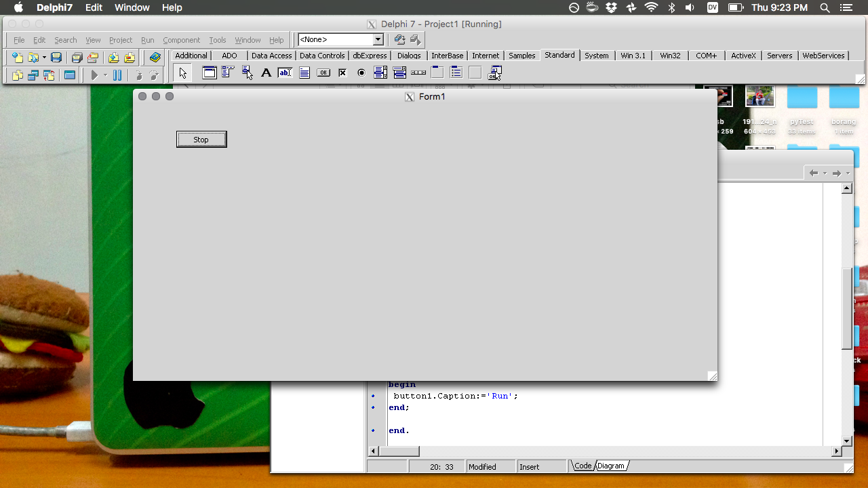This screenshot has width=868, height=488.
Task: Switch to the Data Access palette tab
Action: [271, 56]
